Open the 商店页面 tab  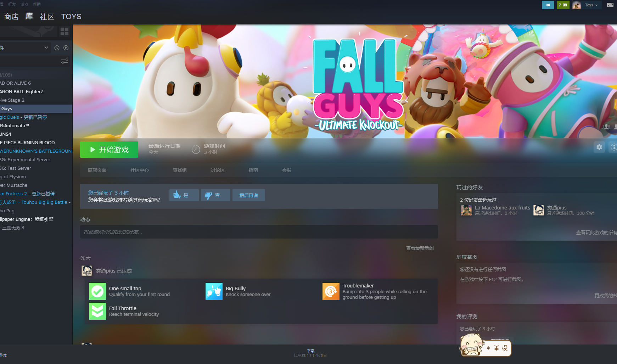coord(97,170)
